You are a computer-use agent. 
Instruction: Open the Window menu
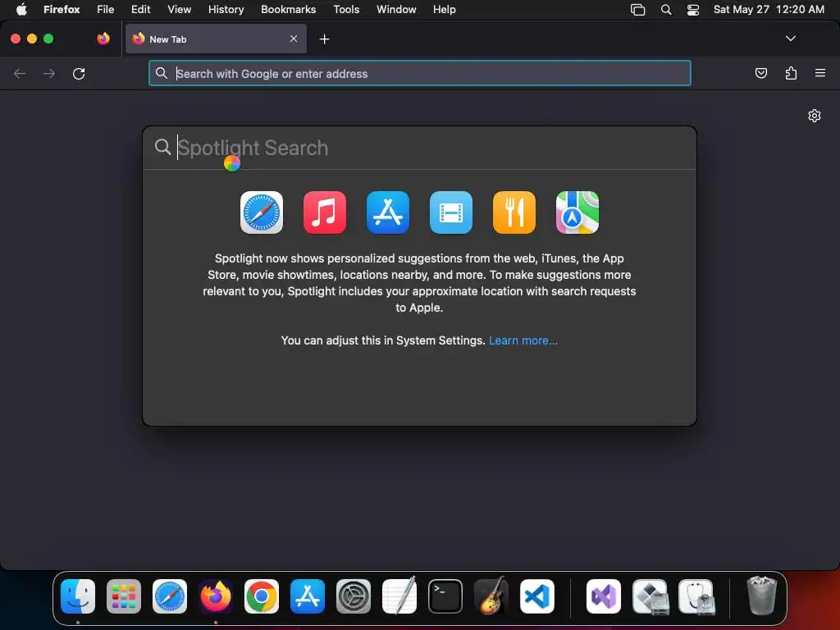click(x=396, y=9)
